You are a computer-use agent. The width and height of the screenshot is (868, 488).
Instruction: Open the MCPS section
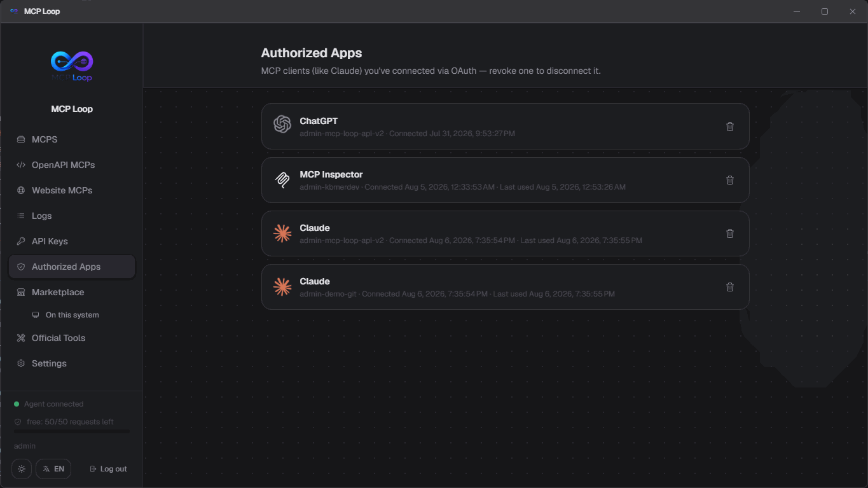(x=72, y=139)
